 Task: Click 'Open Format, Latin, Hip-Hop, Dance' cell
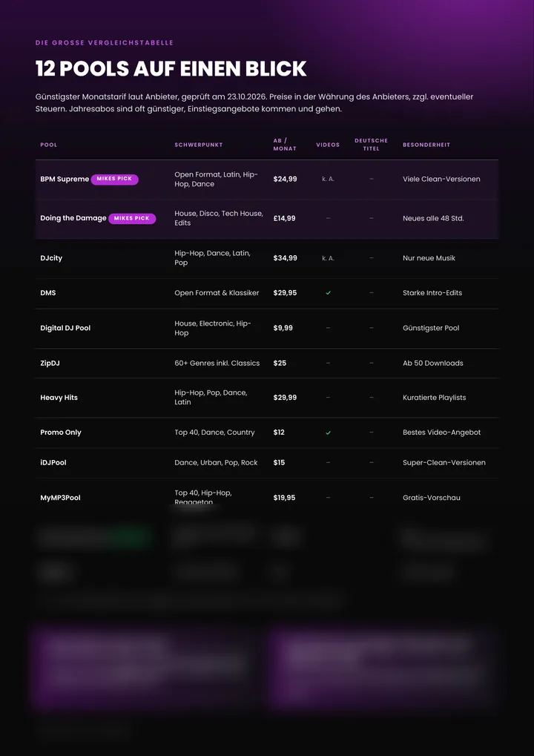tap(217, 179)
